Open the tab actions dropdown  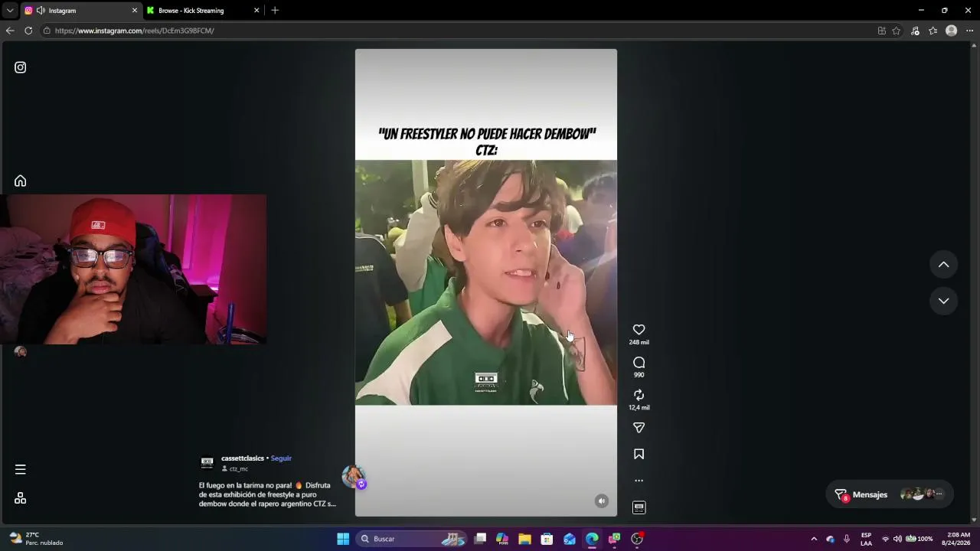tap(10, 11)
